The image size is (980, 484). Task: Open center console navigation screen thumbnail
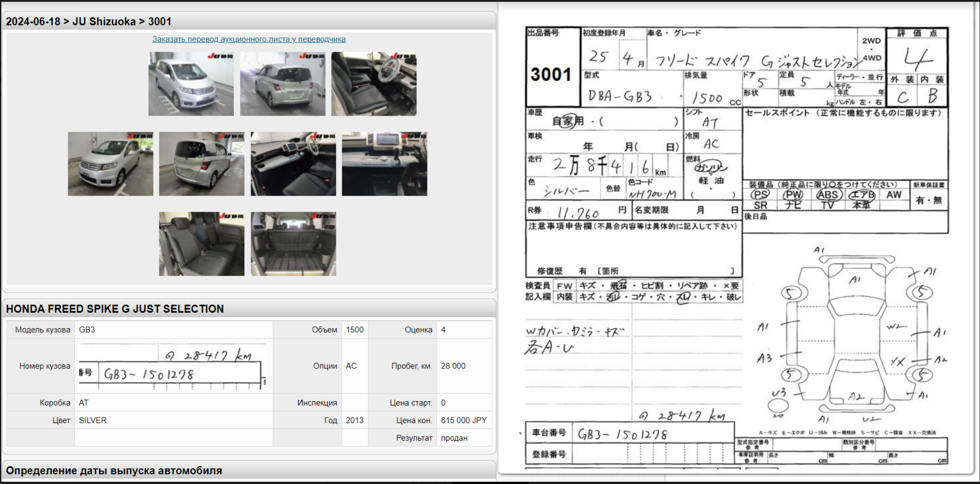point(385,164)
